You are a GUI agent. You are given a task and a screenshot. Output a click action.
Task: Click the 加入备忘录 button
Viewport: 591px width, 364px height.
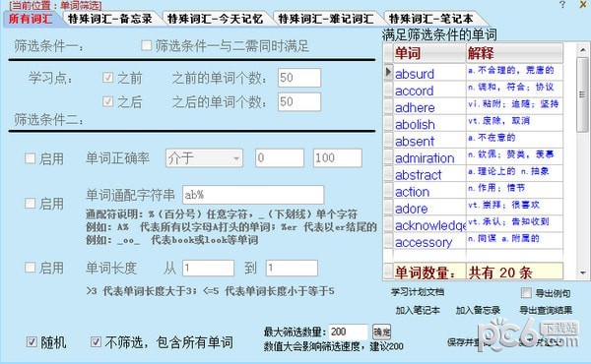[478, 310]
